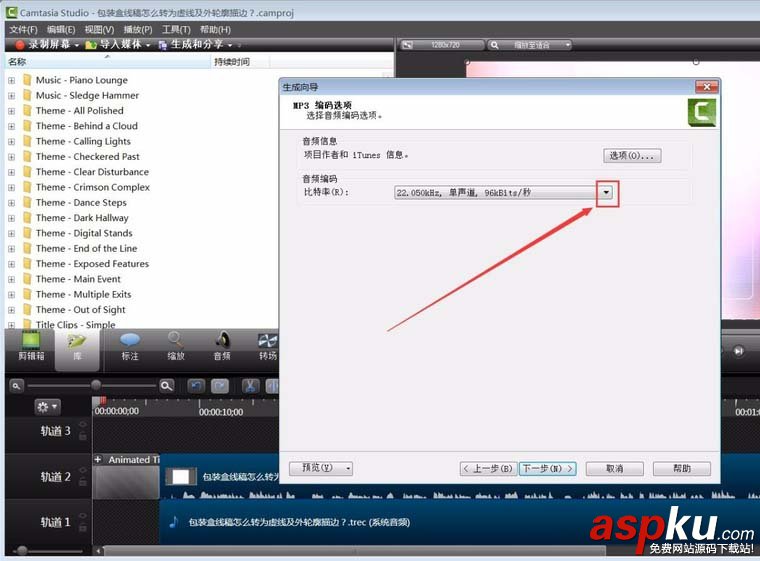This screenshot has width=760, height=561.
Task: Open the 导入媒体 dropdown arrow
Action: [x=148, y=46]
